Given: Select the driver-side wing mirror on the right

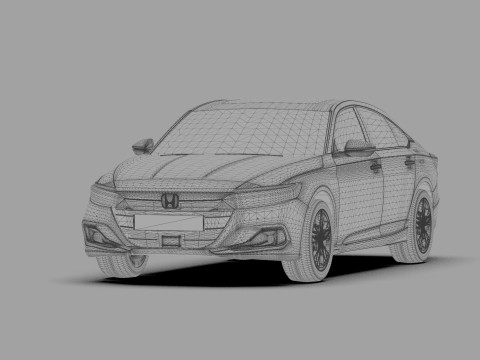Looking at the screenshot, I should [359, 147].
